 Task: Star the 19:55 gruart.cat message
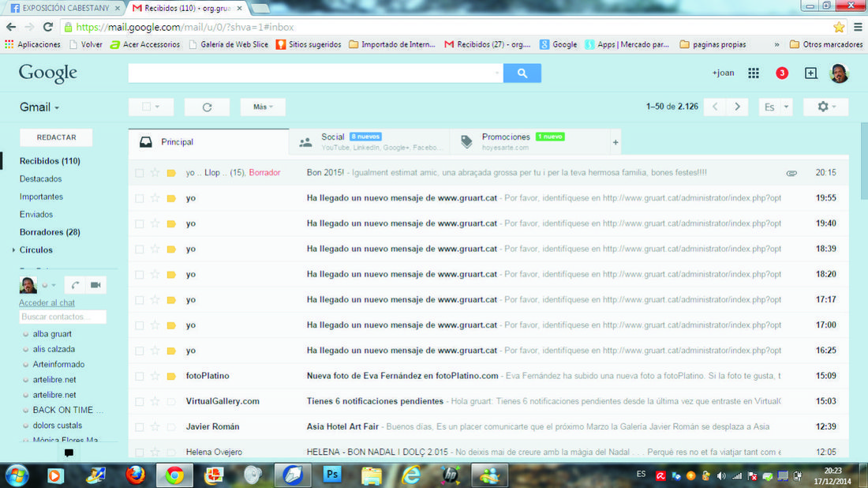(x=155, y=198)
